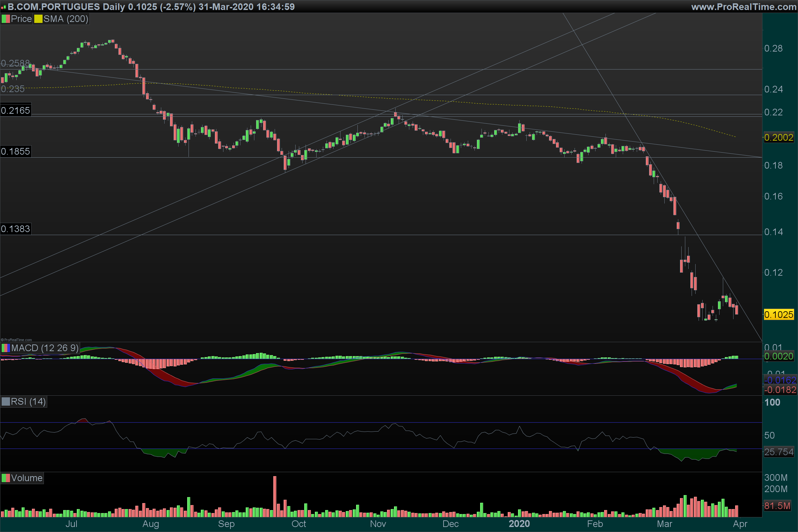This screenshot has width=798, height=532.
Task: Open the MACD (12 26 9) indicator label
Action: coord(45,348)
